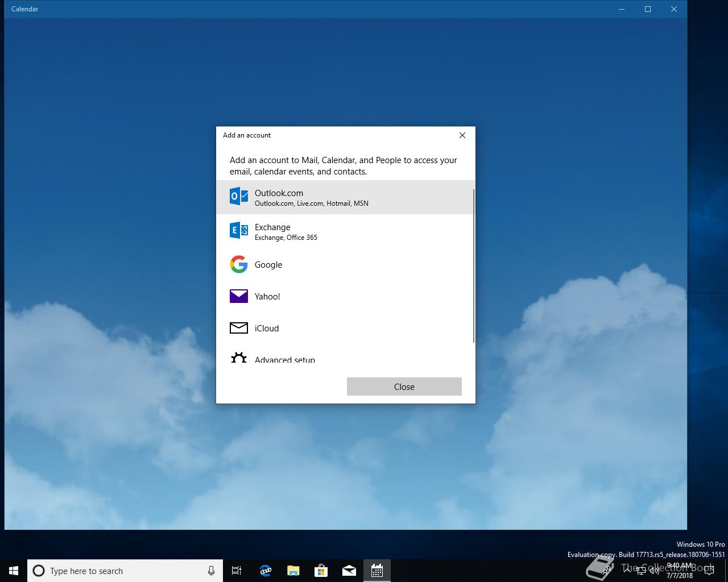Screen dimensions: 728x582
Task: Activate the Cortana microphone icon
Action: coord(211,571)
